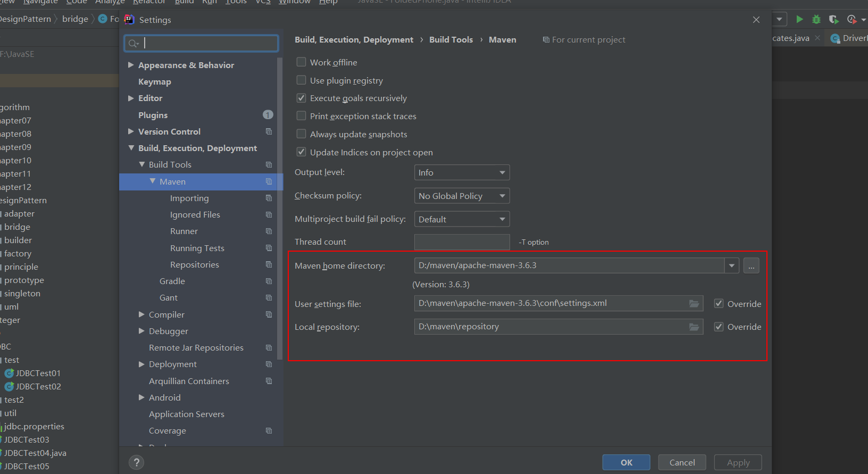The height and width of the screenshot is (474, 868).
Task: Open the Window menu in IDE
Action: coord(295,2)
